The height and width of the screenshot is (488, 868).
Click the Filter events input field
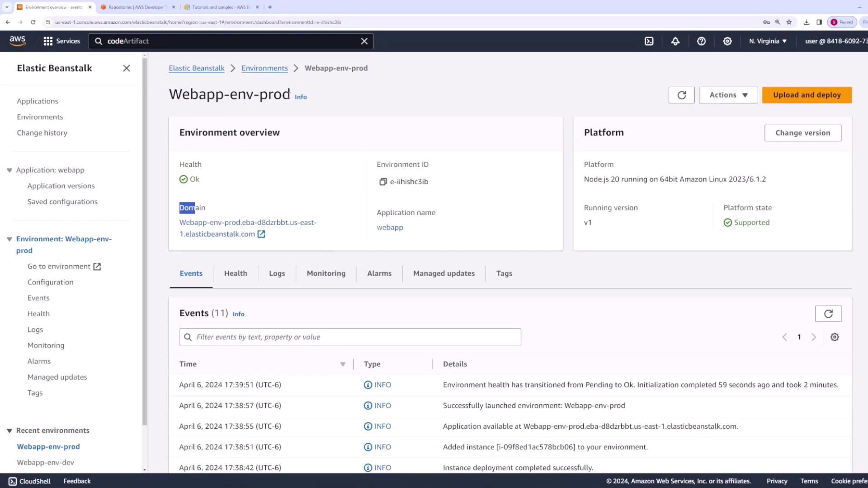[x=350, y=337]
